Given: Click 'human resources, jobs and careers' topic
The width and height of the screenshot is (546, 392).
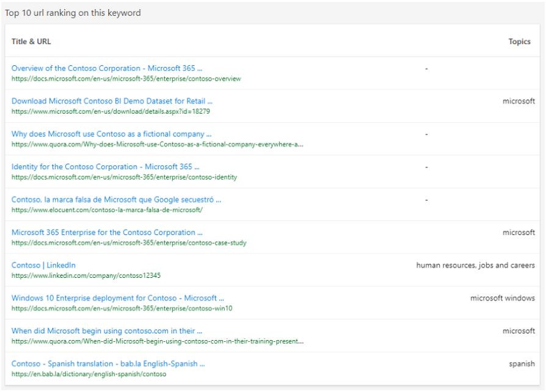Looking at the screenshot, I should click(476, 265).
